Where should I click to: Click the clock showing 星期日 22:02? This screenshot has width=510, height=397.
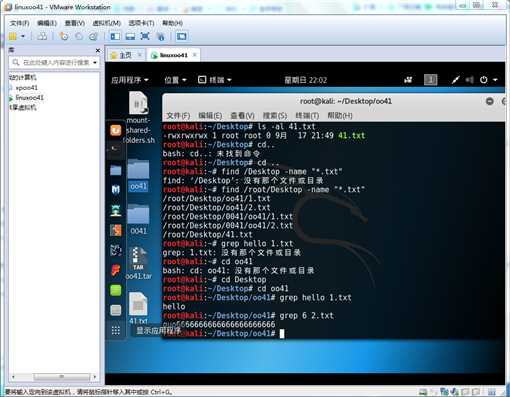click(305, 80)
